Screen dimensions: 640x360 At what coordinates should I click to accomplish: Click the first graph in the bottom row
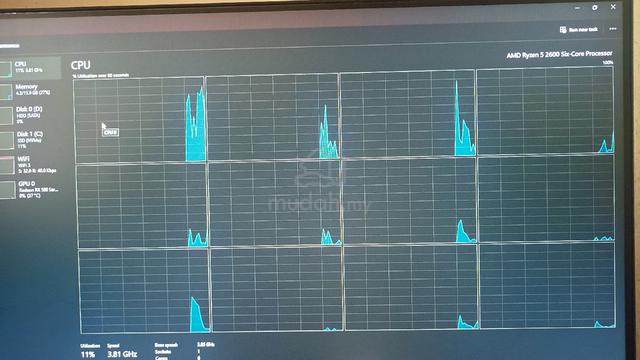[x=144, y=291]
